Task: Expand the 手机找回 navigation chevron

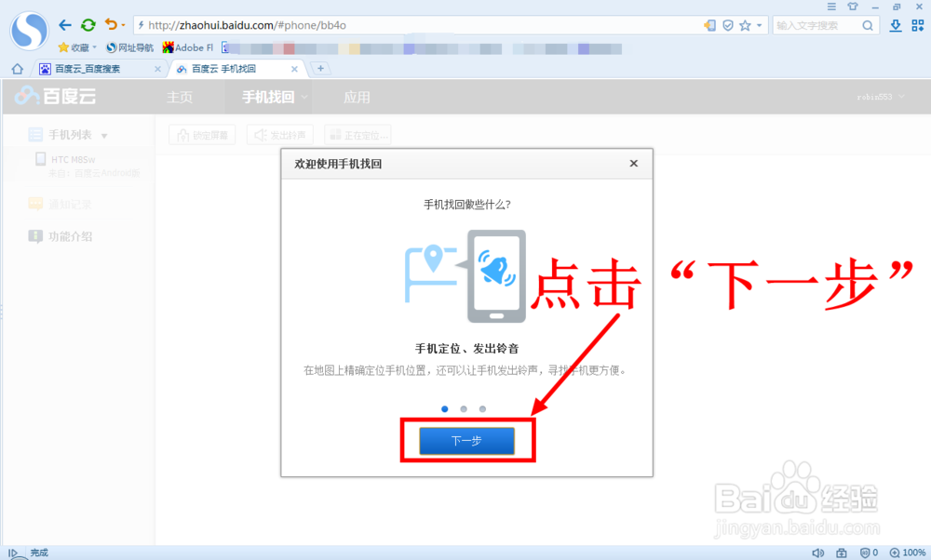Action: 304,96
